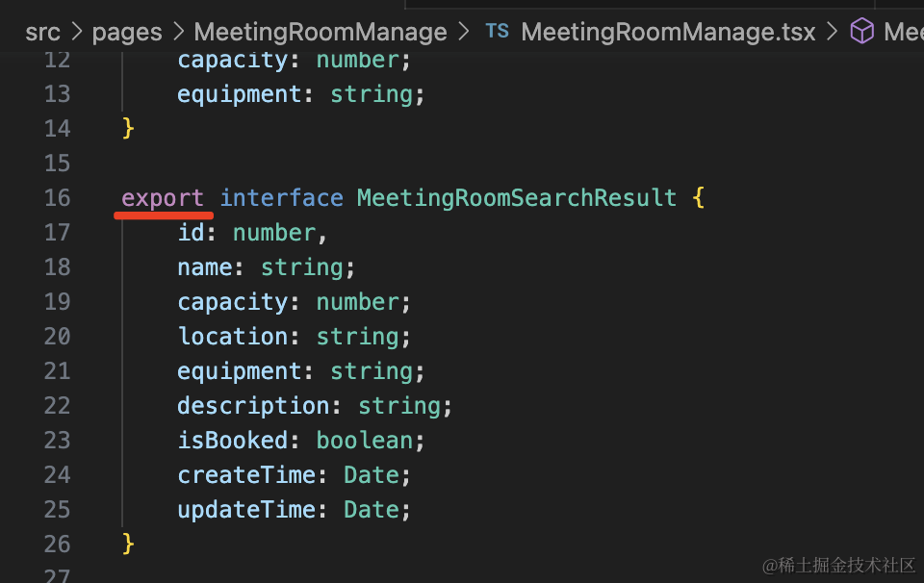
Task: Click the interface keyword on line 16
Action: [x=281, y=198]
